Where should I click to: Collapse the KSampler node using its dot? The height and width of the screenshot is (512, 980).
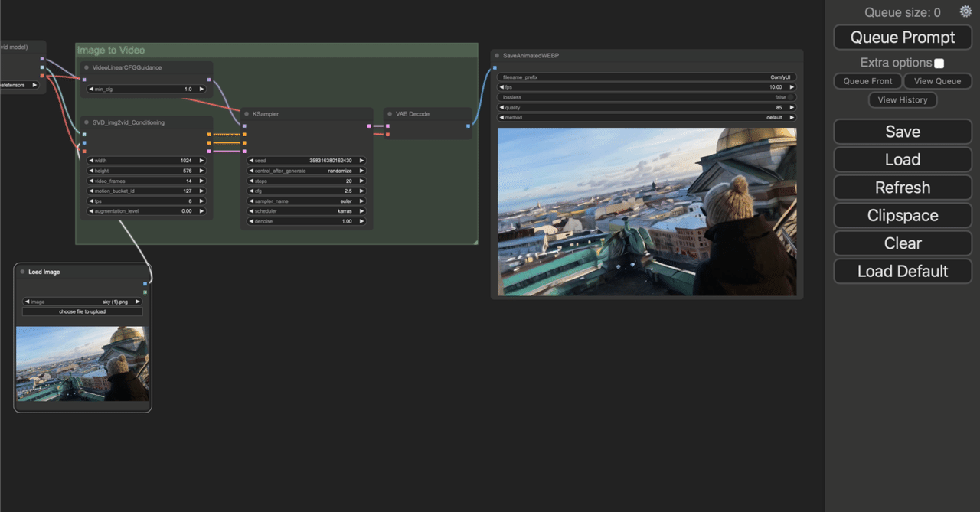pos(247,114)
